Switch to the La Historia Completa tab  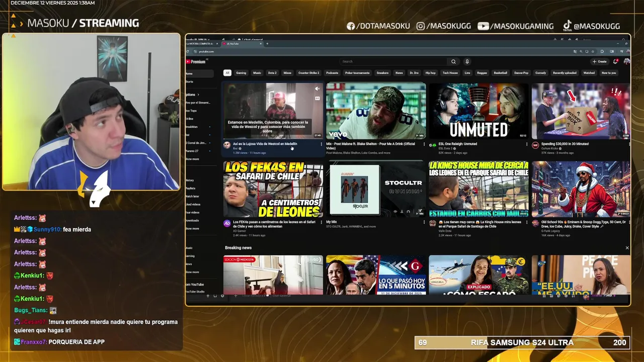200,44
